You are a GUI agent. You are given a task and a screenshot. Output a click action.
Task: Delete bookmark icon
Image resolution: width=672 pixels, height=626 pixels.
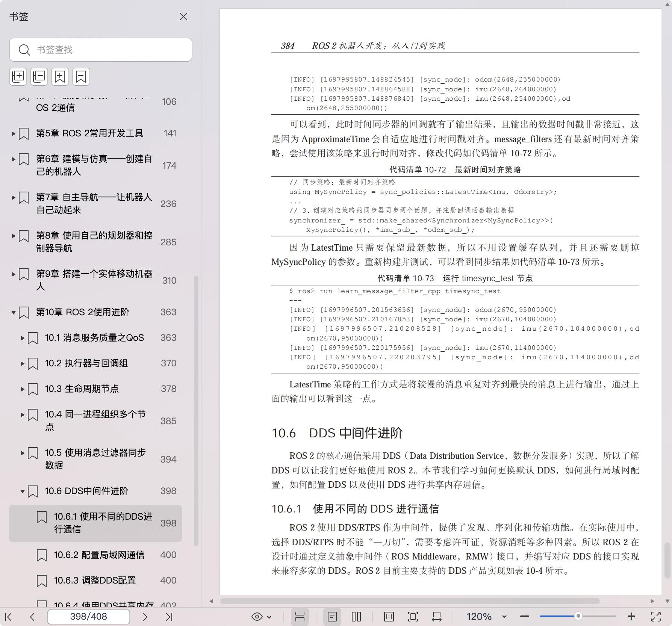click(81, 77)
